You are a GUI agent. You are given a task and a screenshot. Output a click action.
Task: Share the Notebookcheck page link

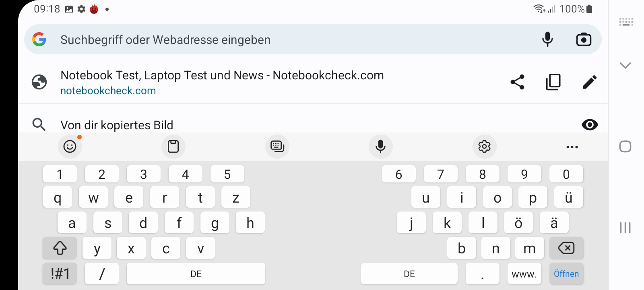[x=518, y=82]
